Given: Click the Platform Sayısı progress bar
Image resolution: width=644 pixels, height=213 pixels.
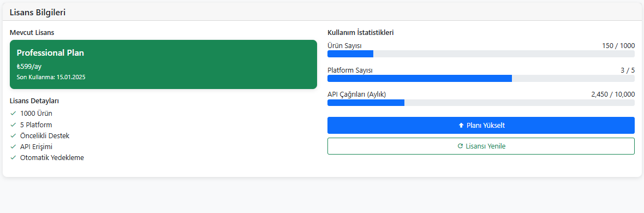Looking at the screenshot, I should (481, 78).
